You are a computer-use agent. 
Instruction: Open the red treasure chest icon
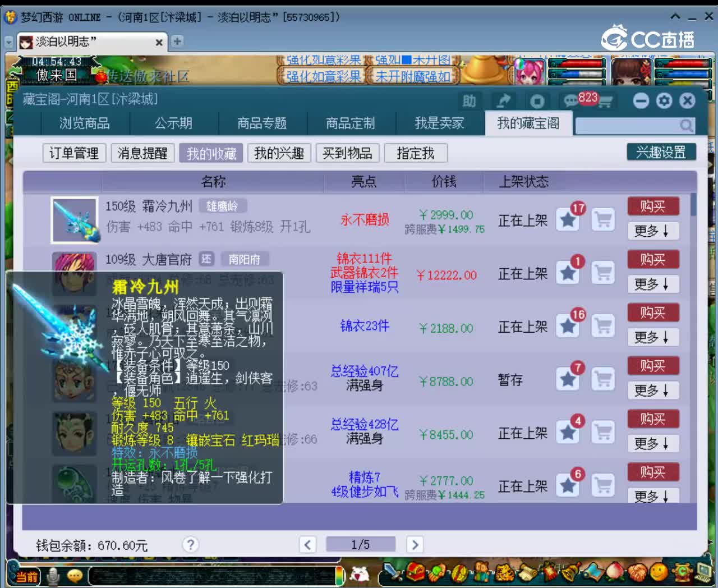tap(416, 572)
